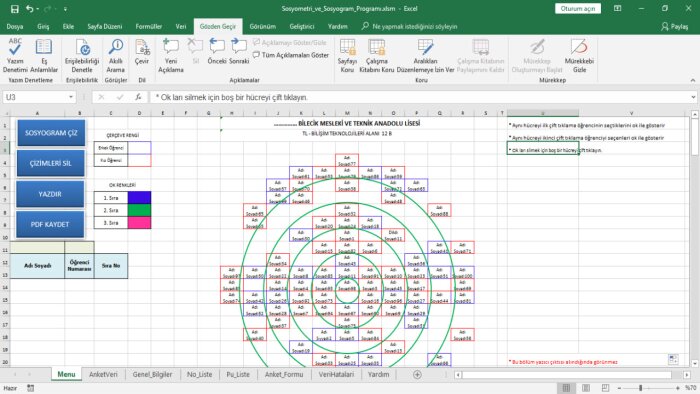
Task: Select the blue 1. Sıra color swatch
Action: (139, 198)
